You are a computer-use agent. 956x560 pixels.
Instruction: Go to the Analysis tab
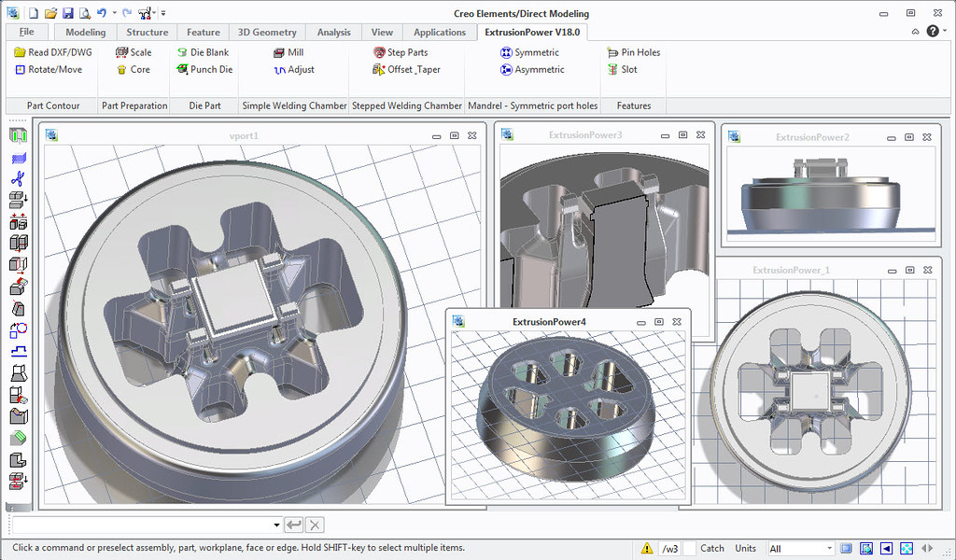pos(333,33)
